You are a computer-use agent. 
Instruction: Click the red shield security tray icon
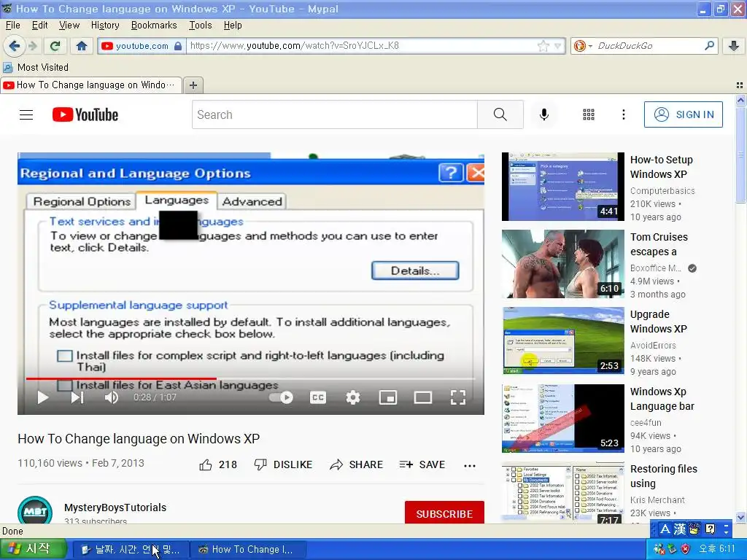click(x=685, y=549)
